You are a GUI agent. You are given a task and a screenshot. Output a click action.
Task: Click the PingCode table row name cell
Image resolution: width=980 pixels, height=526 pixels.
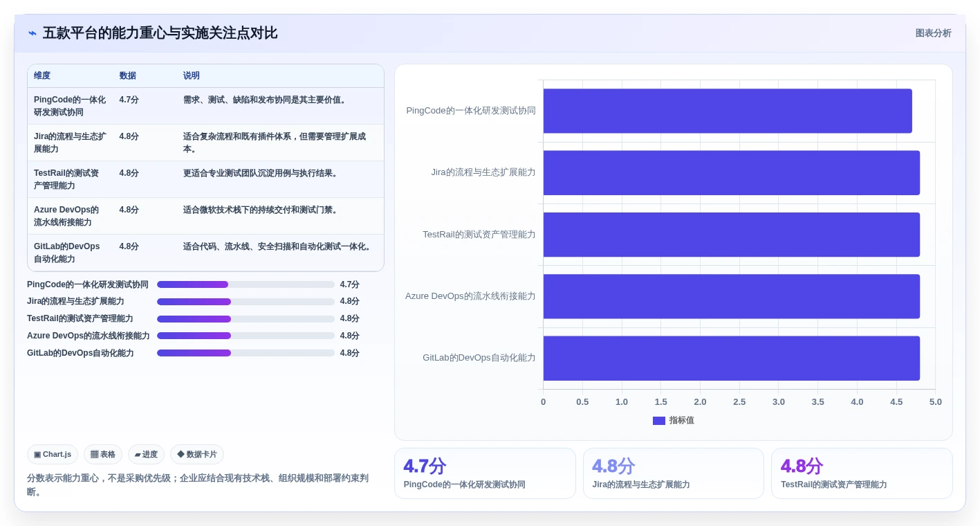(71, 106)
